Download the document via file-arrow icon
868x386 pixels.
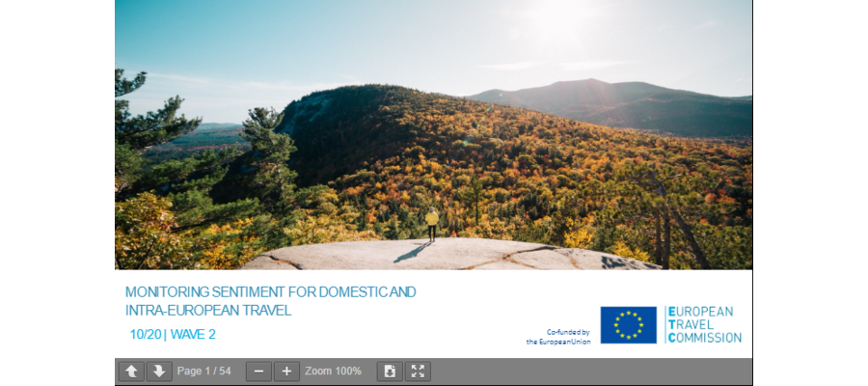click(x=390, y=372)
